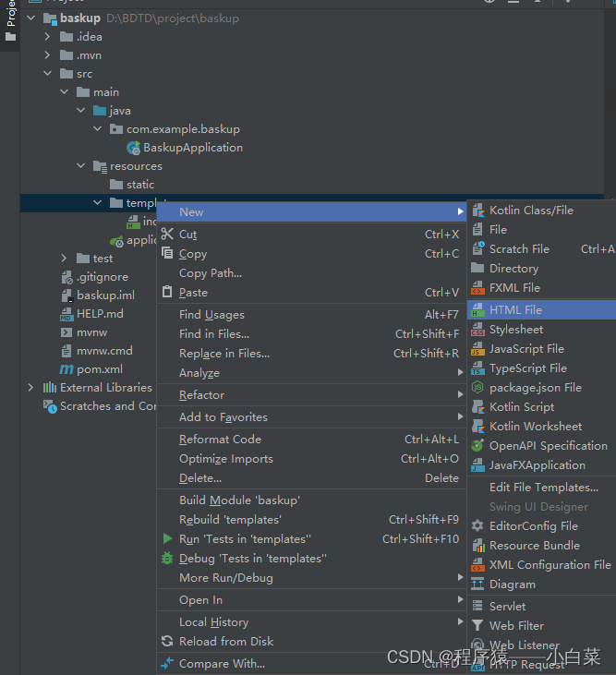The image size is (616, 675).
Task: Click the HTML File icon
Action: coord(477,310)
